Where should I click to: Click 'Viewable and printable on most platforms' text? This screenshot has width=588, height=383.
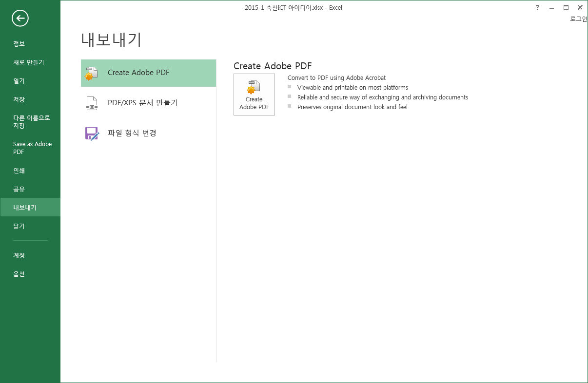pyautogui.click(x=353, y=88)
